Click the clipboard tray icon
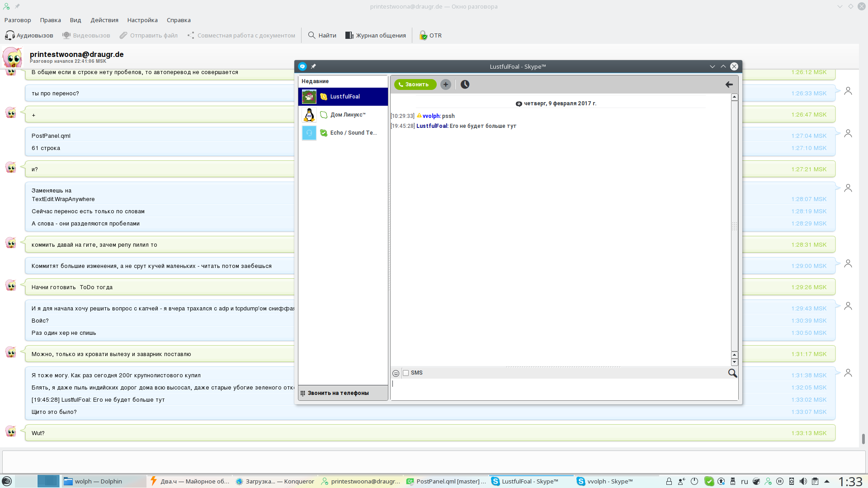 (815, 481)
